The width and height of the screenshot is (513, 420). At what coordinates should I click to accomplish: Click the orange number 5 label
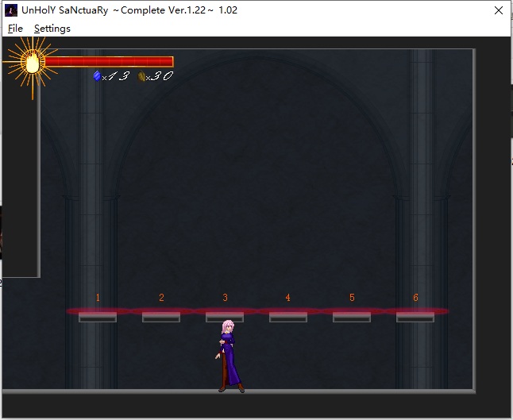[x=352, y=298]
